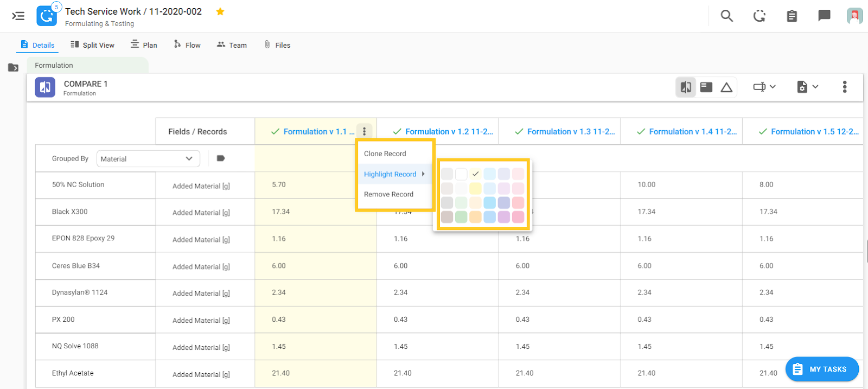Select the delta triangle view icon
The width and height of the screenshot is (868, 389).
click(726, 87)
